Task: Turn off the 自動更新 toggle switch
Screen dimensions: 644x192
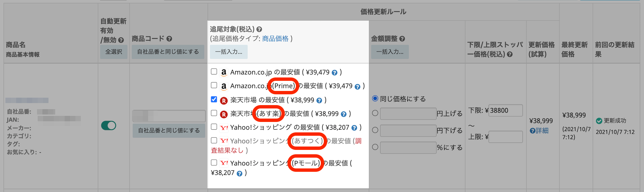Action: 108,126
